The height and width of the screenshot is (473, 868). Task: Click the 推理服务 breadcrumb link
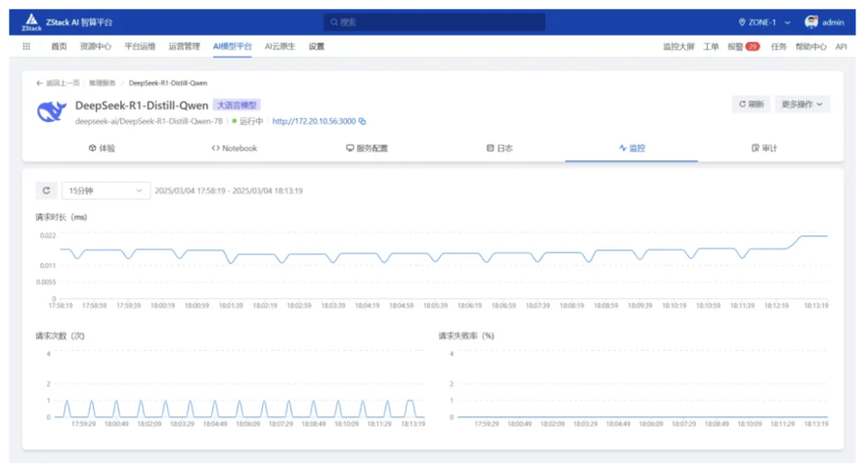point(103,84)
